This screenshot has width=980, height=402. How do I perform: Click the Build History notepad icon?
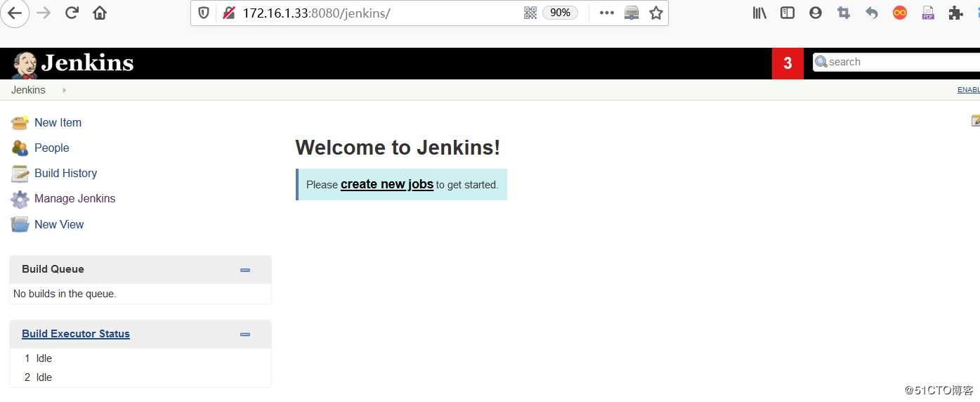point(20,173)
